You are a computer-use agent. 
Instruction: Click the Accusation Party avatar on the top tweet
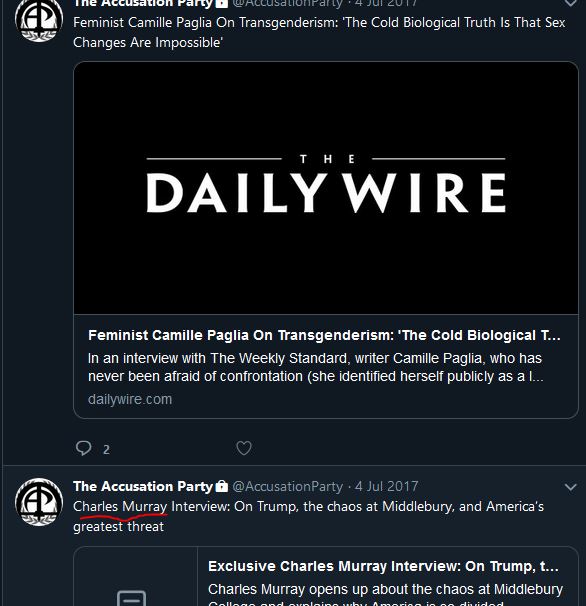pos(39,20)
